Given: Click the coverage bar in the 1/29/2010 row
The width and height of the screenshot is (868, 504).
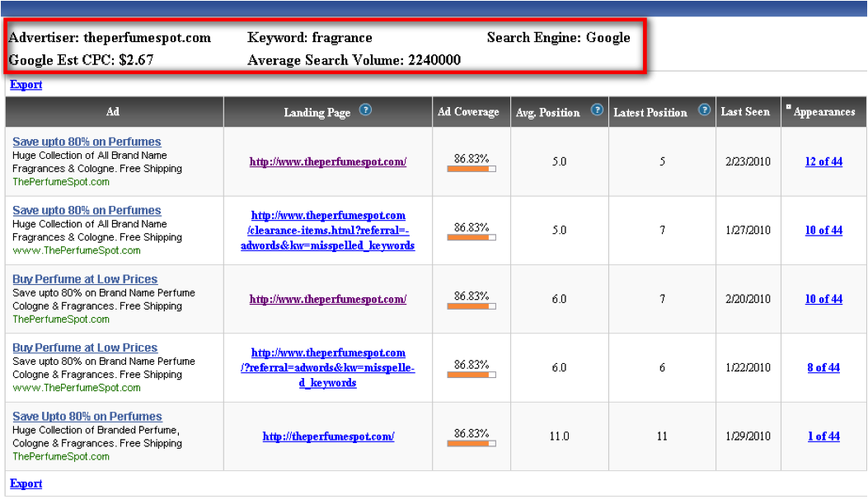Looking at the screenshot, I should point(472,443).
